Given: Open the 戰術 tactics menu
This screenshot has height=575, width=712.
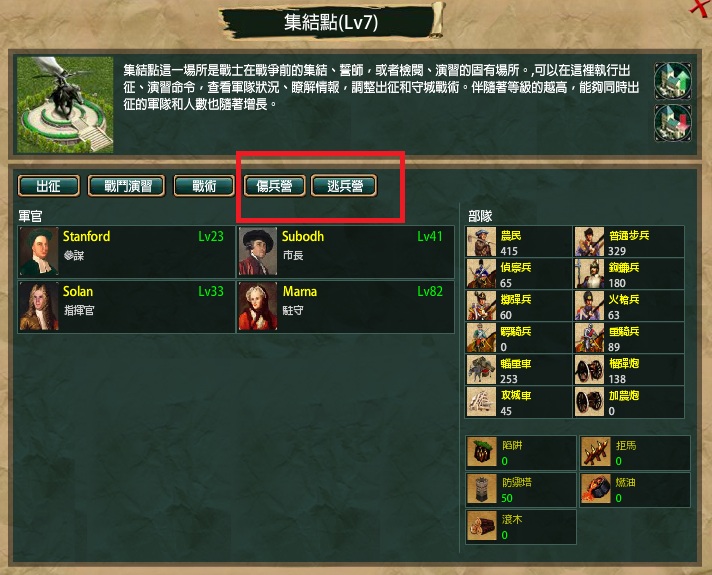Looking at the screenshot, I should 203,186.
